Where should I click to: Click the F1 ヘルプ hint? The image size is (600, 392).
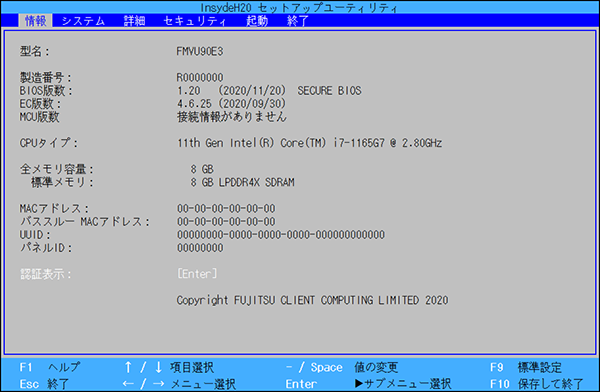(x=50, y=368)
